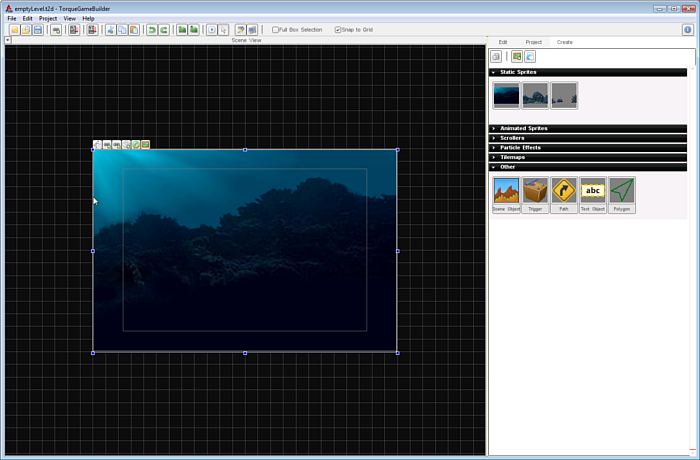The width and height of the screenshot is (700, 460).
Task: Select the first underwater static sprite thumbnail
Action: click(x=506, y=95)
